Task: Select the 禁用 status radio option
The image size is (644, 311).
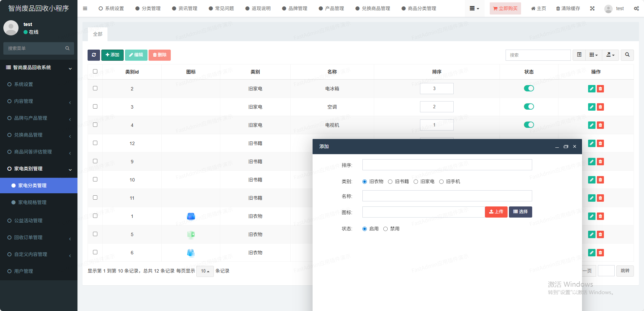Action: (x=385, y=229)
